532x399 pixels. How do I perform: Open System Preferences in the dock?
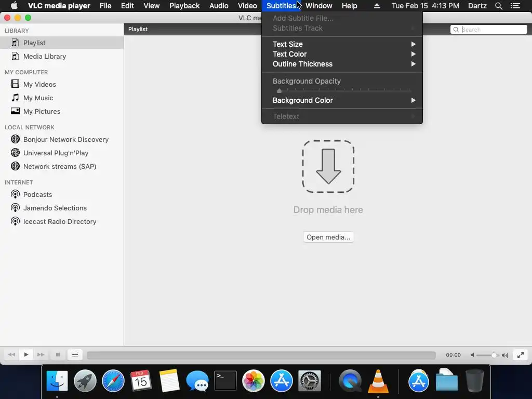click(x=310, y=381)
